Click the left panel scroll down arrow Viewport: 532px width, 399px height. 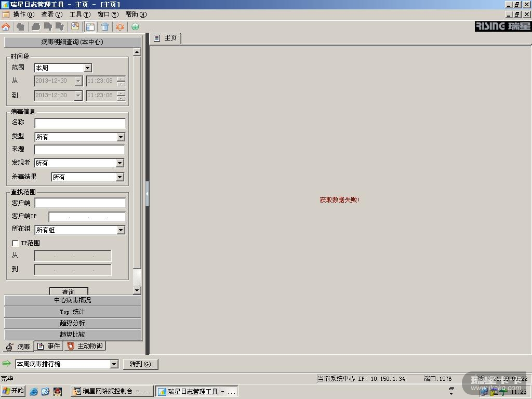[x=137, y=290]
